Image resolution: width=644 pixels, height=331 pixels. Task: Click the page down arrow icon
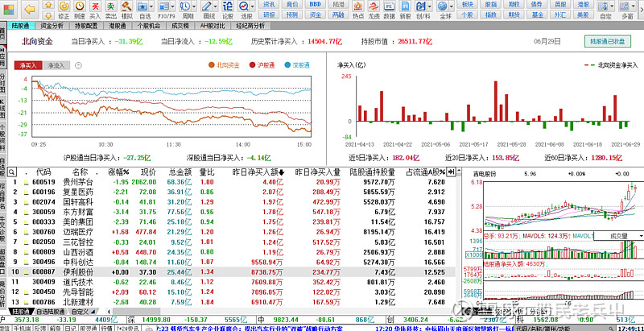(48, 14)
